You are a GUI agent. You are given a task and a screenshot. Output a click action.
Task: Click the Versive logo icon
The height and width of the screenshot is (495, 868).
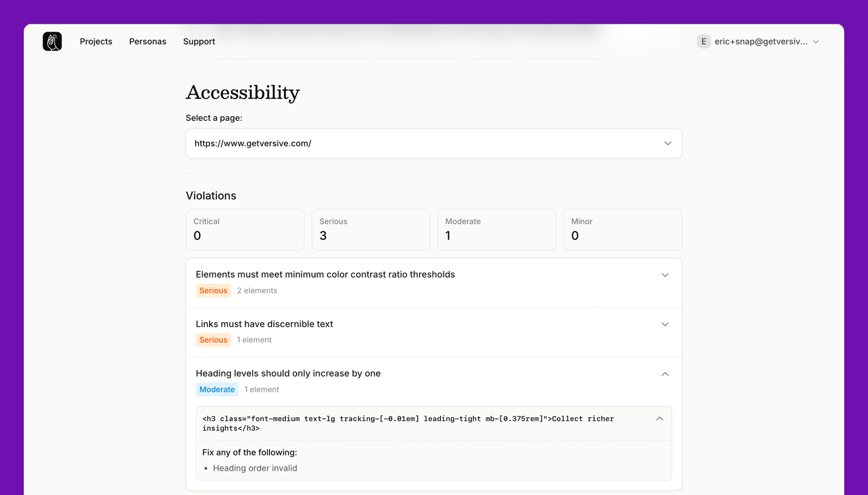tap(52, 41)
